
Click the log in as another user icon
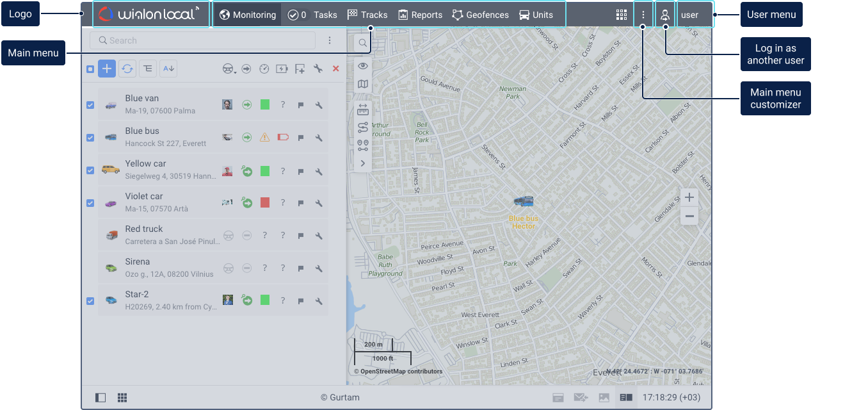665,15
